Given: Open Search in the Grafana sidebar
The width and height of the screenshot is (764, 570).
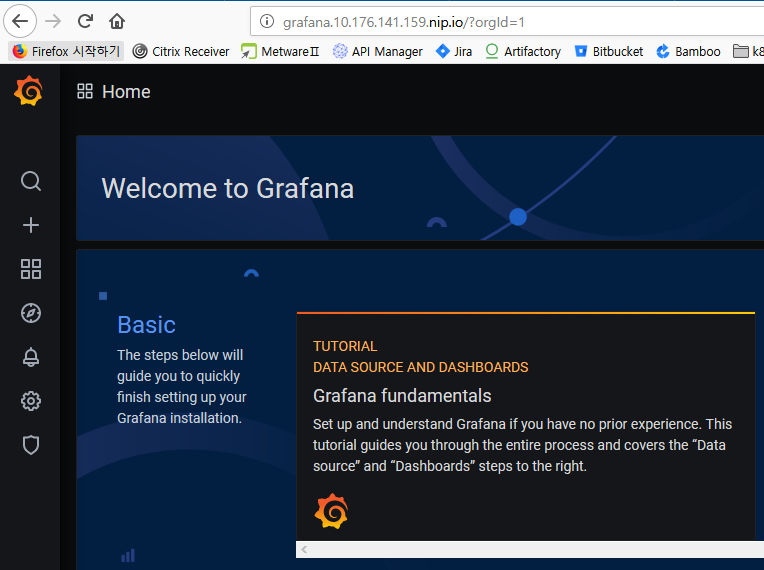Looking at the screenshot, I should [x=31, y=181].
